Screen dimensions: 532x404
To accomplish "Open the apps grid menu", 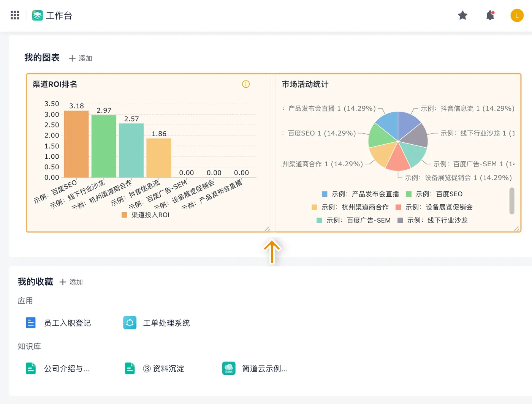I will click(15, 15).
